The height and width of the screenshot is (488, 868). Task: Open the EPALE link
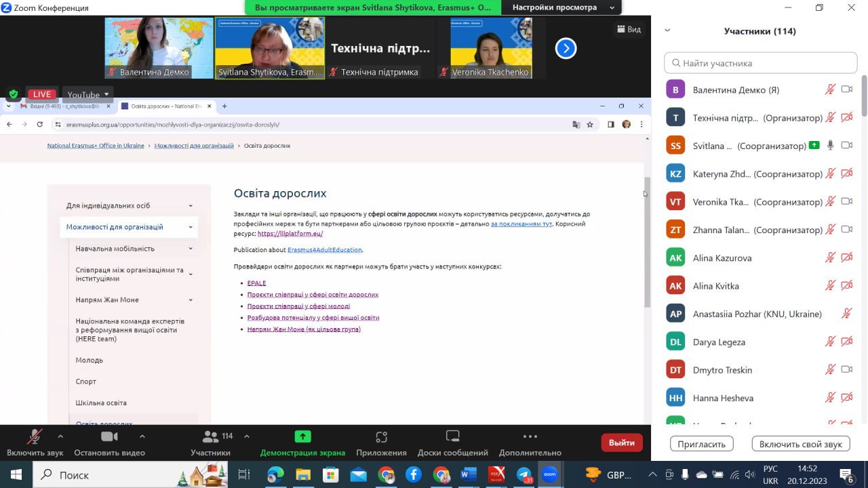pos(256,283)
